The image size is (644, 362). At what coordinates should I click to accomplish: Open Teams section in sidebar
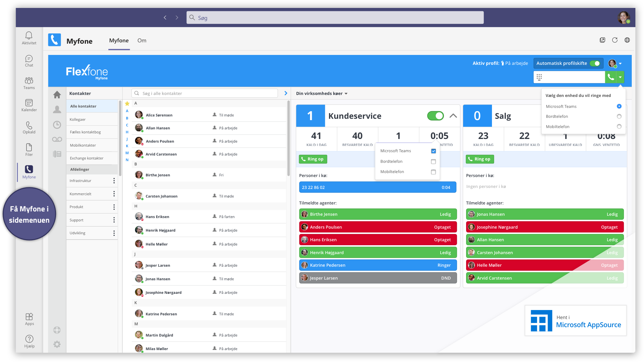click(29, 83)
